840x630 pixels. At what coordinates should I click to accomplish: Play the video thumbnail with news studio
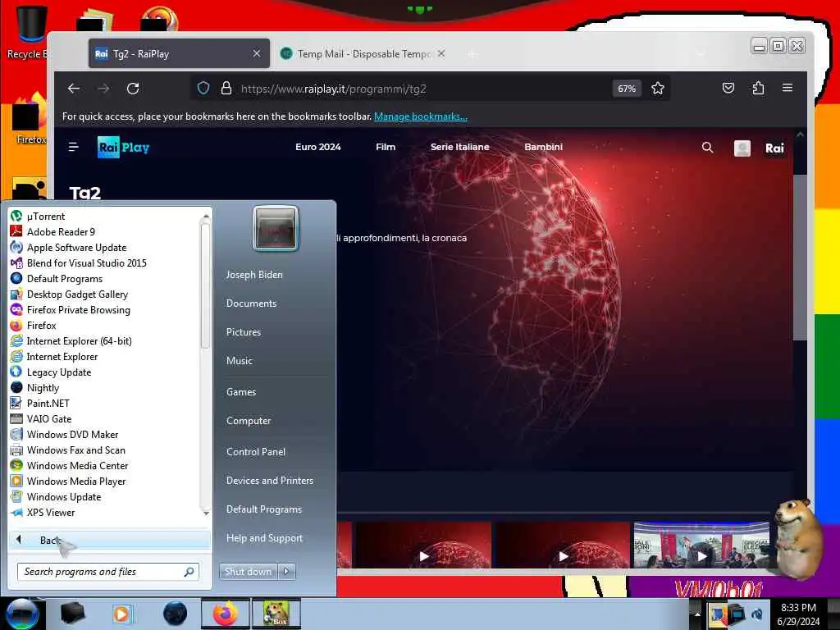point(701,546)
